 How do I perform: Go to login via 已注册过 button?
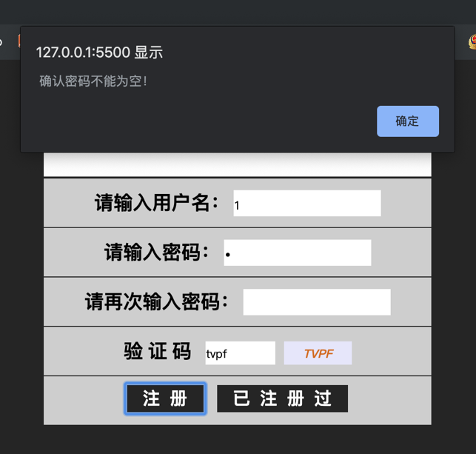[x=282, y=398]
